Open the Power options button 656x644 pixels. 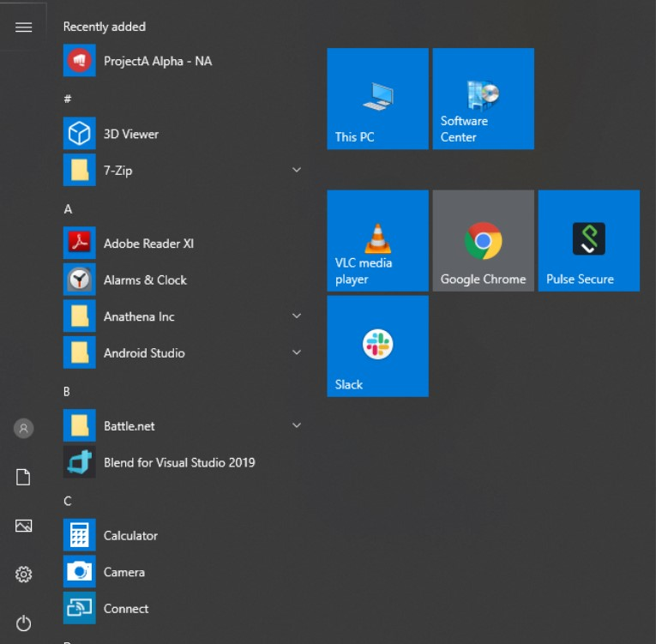pyautogui.click(x=24, y=623)
